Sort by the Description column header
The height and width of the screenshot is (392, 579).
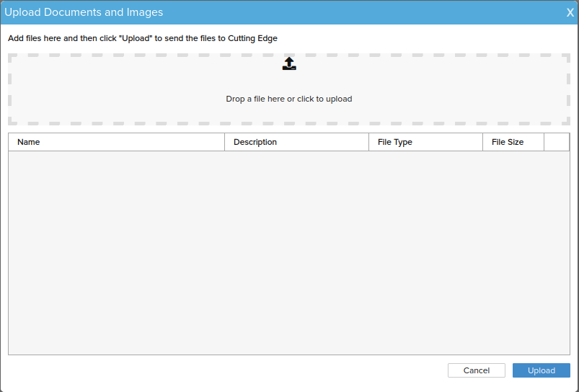click(x=296, y=142)
